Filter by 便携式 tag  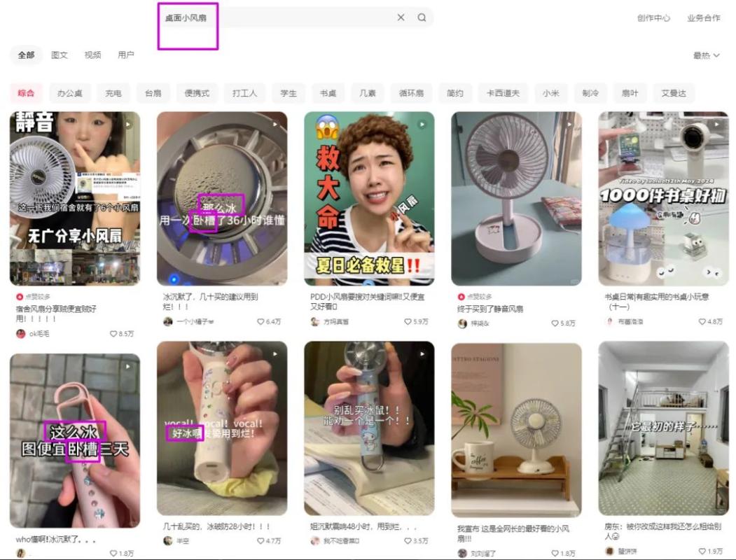click(x=197, y=93)
